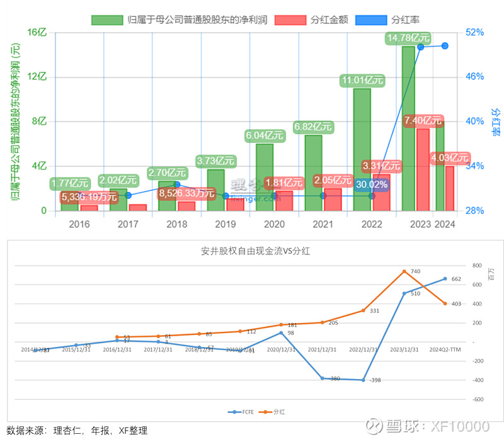The width and height of the screenshot is (504, 442).
Task: Click the chart title 安井股权自由现金流VS分红
Action: click(256, 251)
